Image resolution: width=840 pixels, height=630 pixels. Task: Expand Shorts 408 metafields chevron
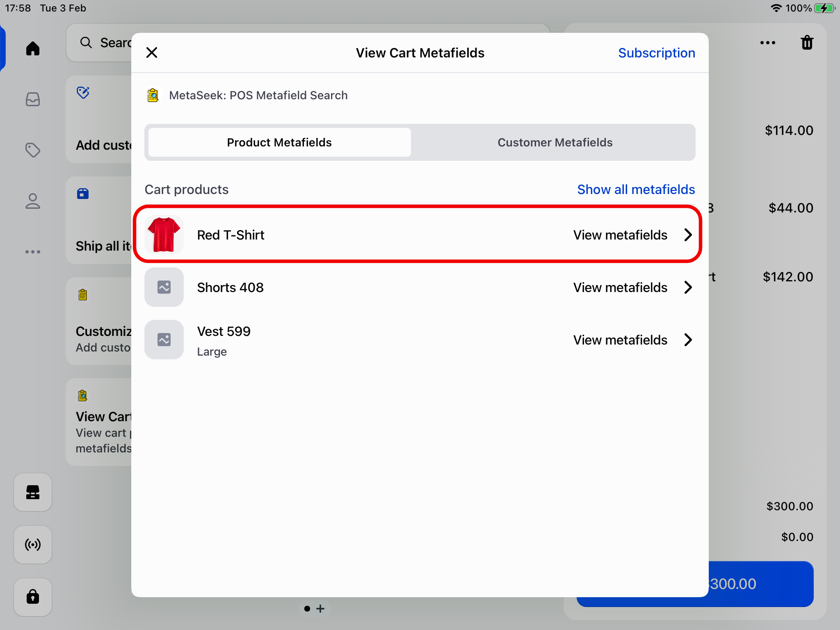pyautogui.click(x=688, y=288)
